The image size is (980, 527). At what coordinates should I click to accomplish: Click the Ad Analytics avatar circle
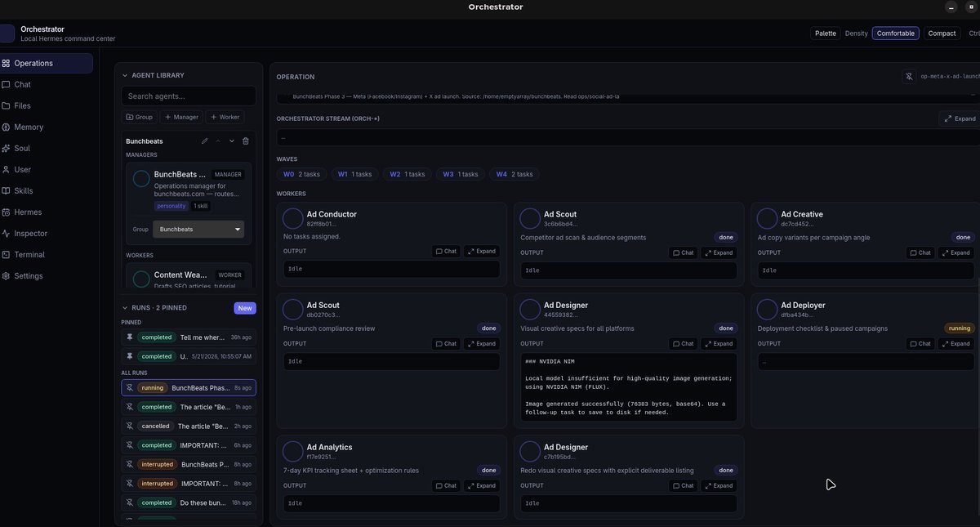[x=292, y=451]
